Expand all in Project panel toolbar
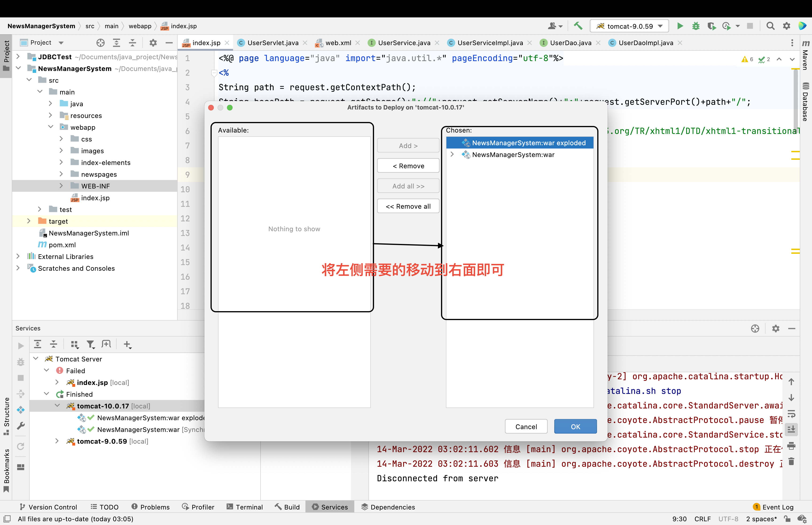Viewport: 812px width, 525px height. pyautogui.click(x=117, y=43)
